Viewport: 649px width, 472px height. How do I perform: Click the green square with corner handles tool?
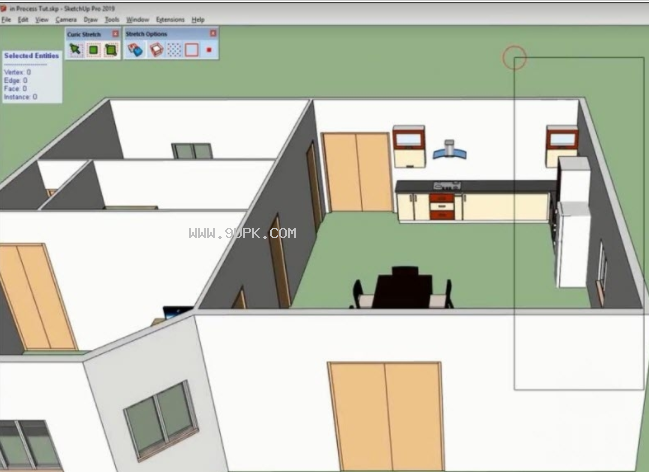tap(111, 50)
